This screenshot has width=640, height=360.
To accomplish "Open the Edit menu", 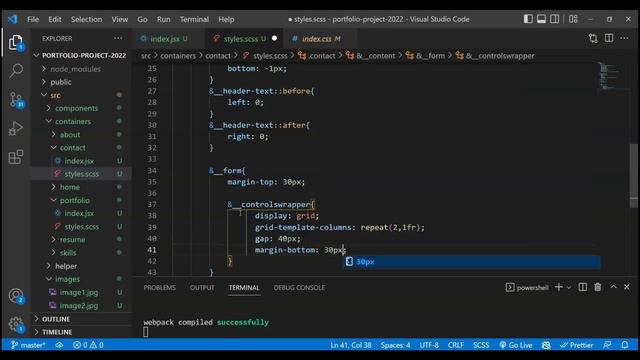I will [55, 19].
